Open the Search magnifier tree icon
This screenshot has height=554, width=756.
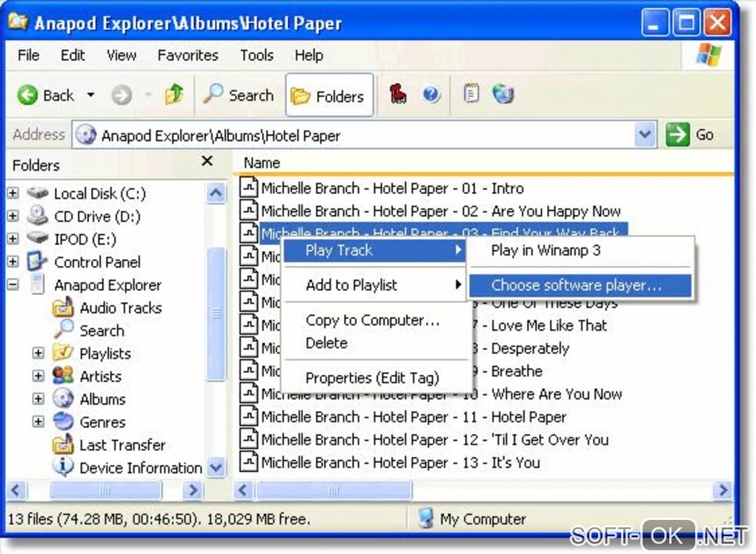tap(64, 330)
